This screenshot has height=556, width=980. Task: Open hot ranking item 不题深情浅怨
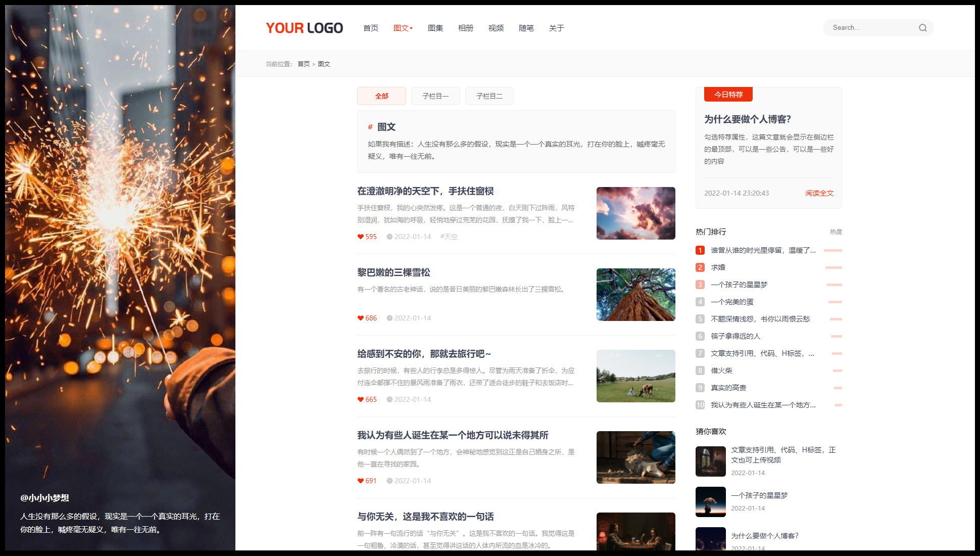tap(760, 319)
